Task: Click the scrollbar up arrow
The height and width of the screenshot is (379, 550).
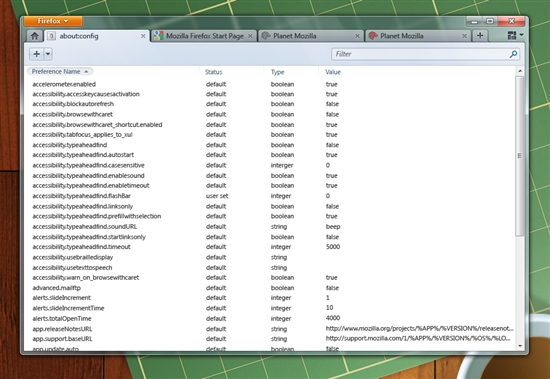Action: tap(520, 71)
